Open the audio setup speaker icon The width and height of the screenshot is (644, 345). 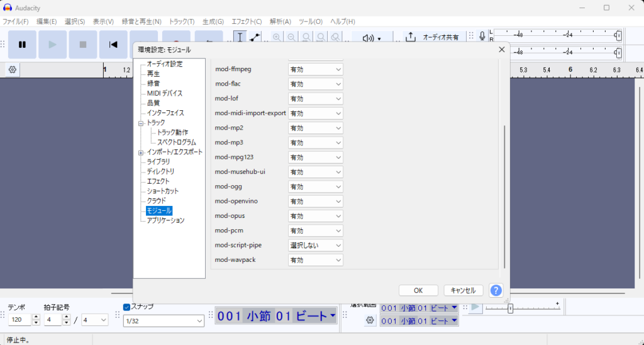point(372,38)
